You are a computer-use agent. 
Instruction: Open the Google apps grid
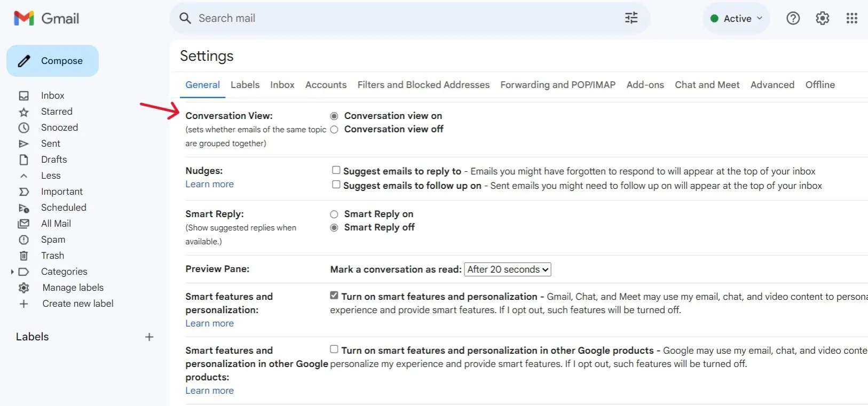[x=851, y=18]
